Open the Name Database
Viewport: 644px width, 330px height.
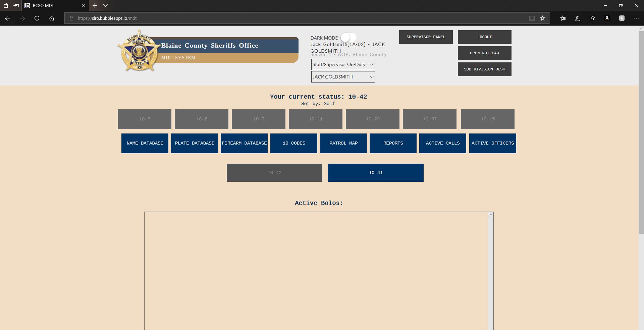(x=145, y=144)
